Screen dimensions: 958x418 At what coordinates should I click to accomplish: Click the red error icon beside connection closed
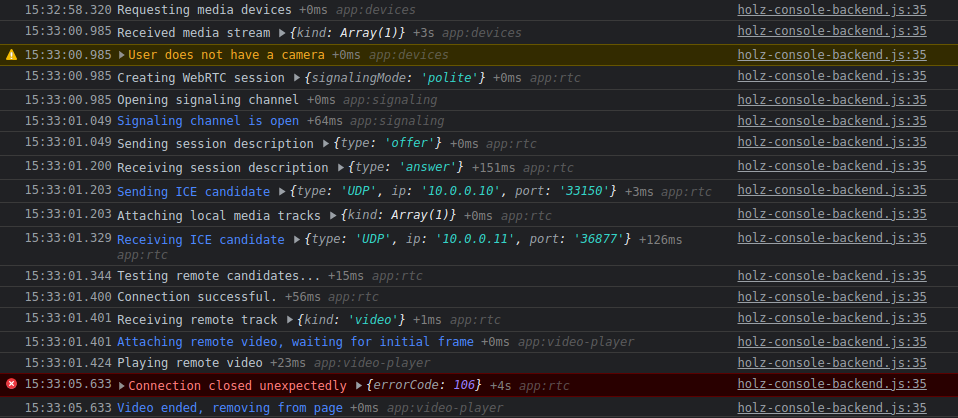coord(12,384)
